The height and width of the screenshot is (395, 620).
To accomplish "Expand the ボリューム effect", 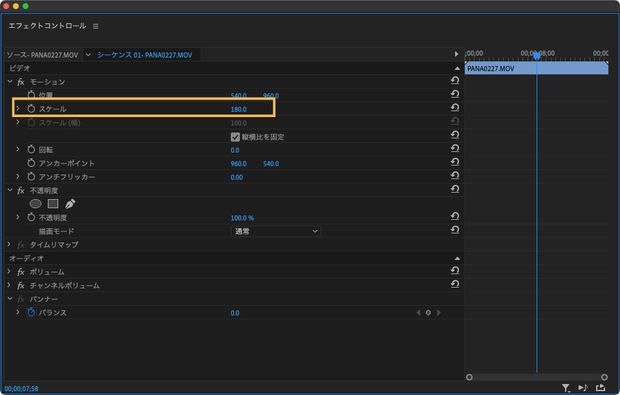I will 9,272.
